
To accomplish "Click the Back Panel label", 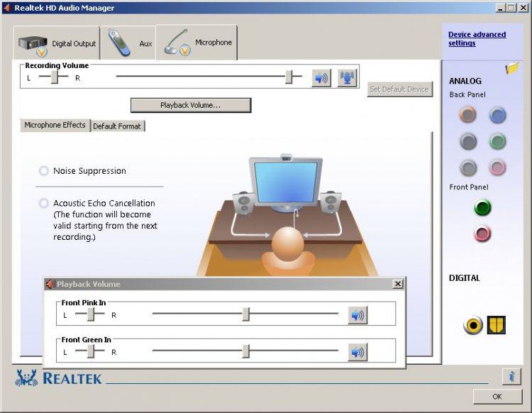I will coord(467,94).
